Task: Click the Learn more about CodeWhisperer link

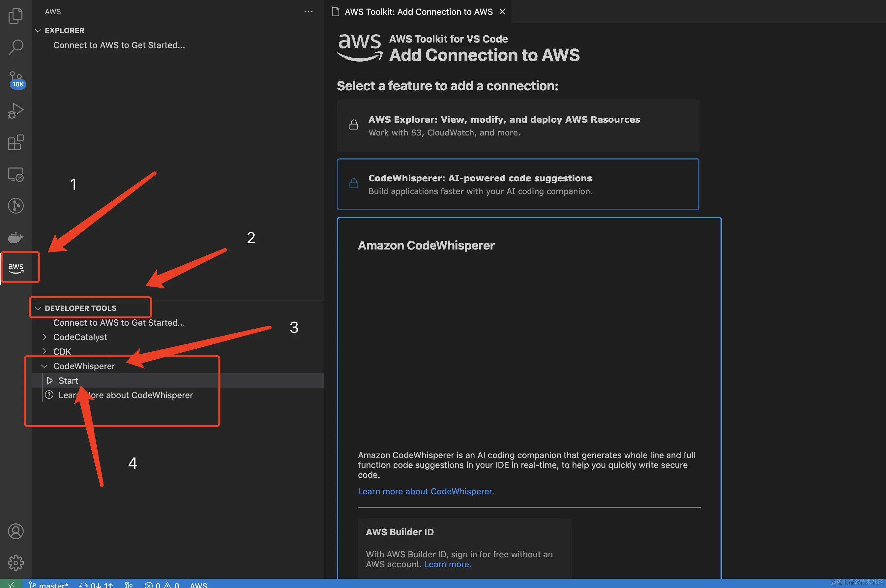Action: click(x=426, y=491)
